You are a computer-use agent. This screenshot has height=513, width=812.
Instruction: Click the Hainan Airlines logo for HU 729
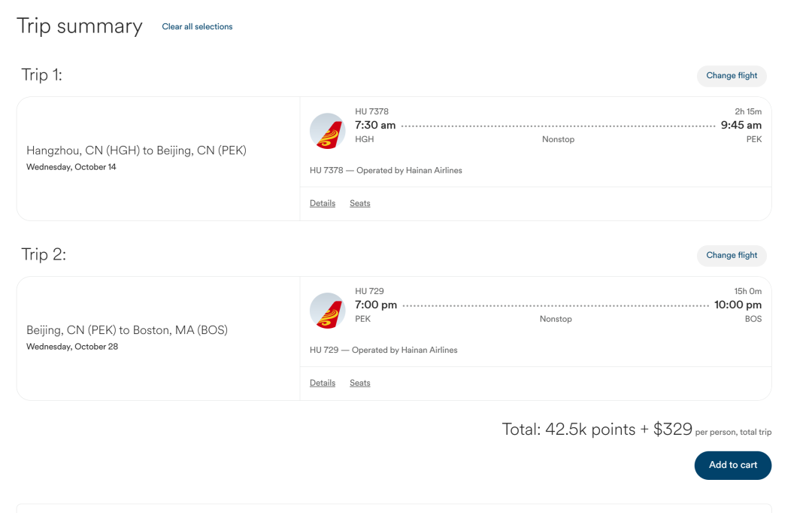click(x=327, y=311)
